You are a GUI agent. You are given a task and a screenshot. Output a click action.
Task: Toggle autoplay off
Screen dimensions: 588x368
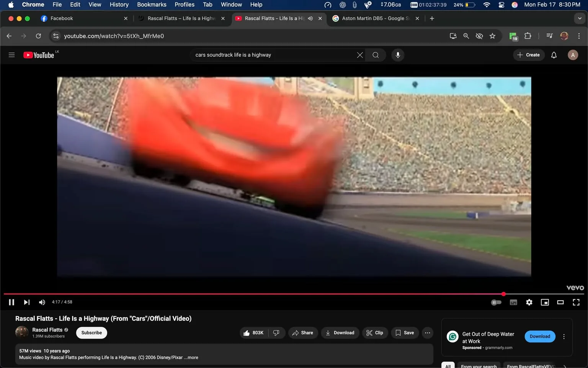click(496, 302)
